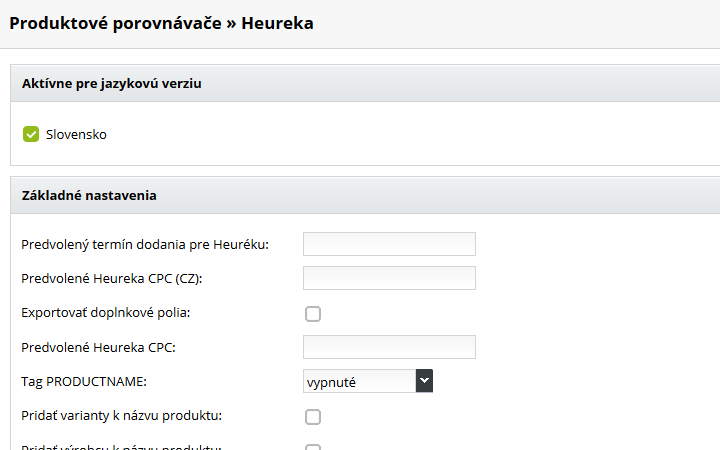Screen dimensions: 720x450
Task: Open the Tag PRODUCTNAME dropdown showing vypnuté
Action: pyautogui.click(x=359, y=381)
